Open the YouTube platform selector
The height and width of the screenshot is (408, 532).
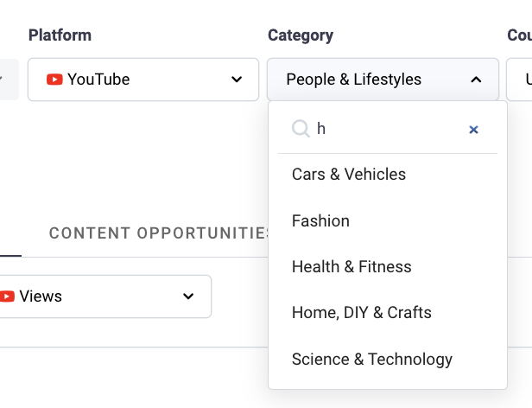143,80
